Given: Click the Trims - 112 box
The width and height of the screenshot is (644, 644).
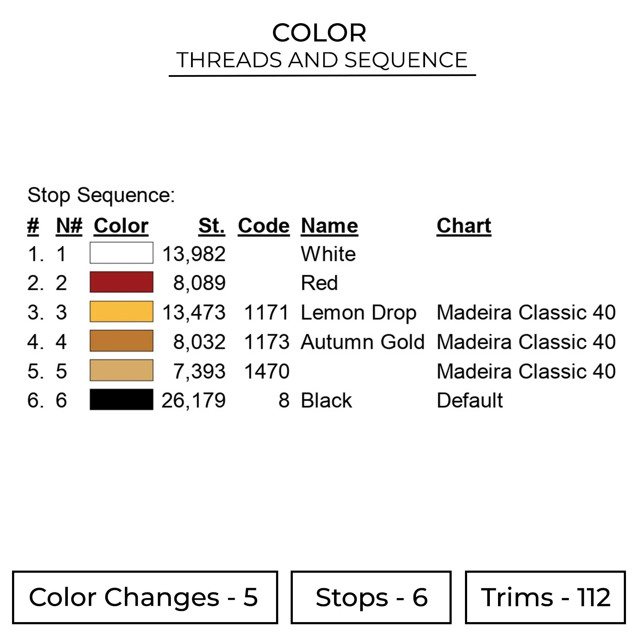Looking at the screenshot, I should pos(545,597).
